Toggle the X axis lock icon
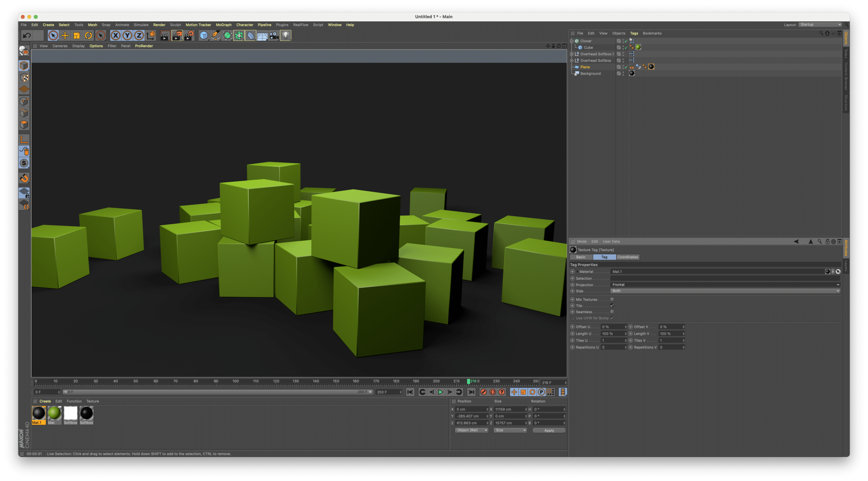 pyautogui.click(x=115, y=35)
